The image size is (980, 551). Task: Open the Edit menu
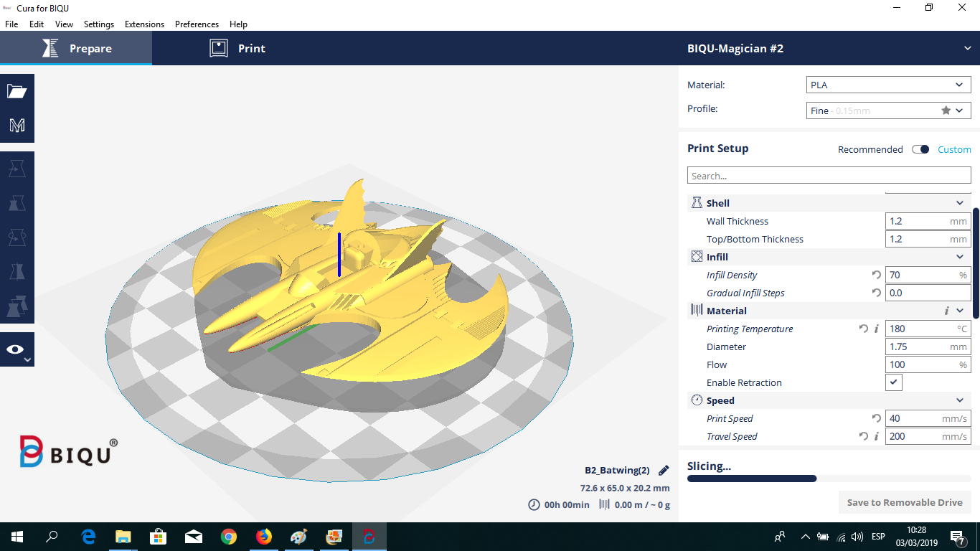[x=37, y=24]
